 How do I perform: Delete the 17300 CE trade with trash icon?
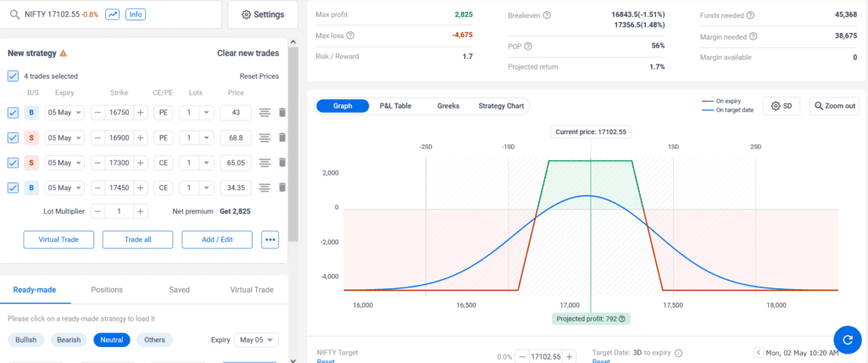point(282,162)
